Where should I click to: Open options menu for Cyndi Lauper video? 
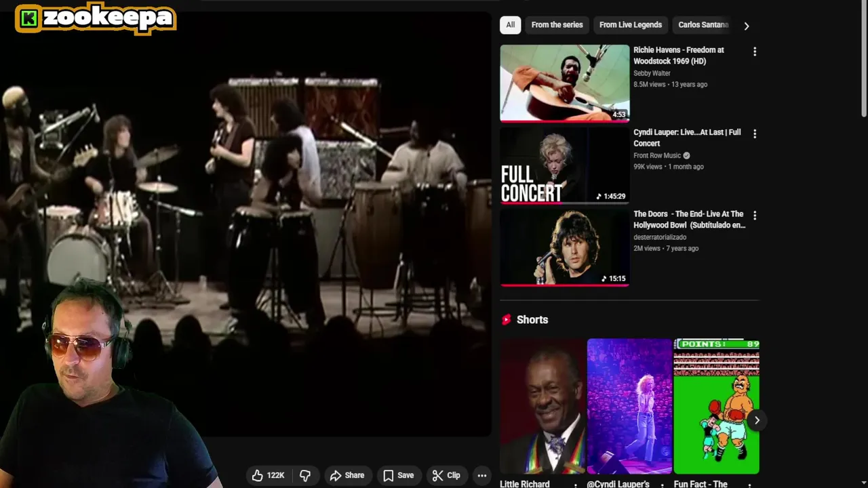pyautogui.click(x=755, y=134)
